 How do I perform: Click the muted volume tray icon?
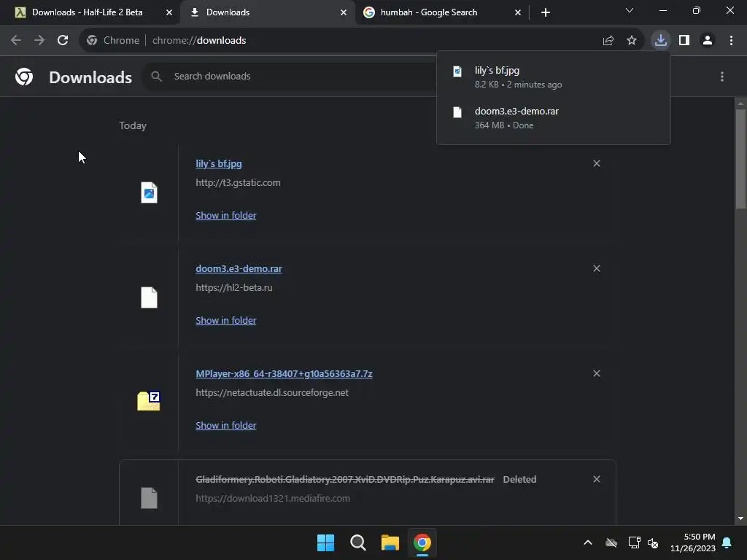coord(653,542)
